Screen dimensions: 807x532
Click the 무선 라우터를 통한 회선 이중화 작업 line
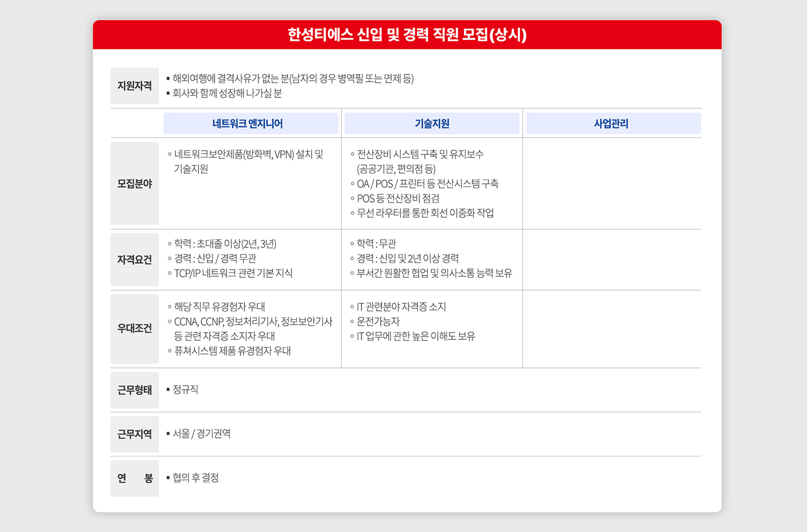[425, 213]
